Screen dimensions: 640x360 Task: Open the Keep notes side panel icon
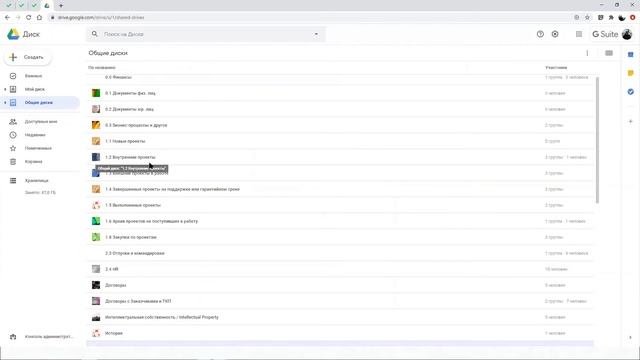click(x=631, y=73)
